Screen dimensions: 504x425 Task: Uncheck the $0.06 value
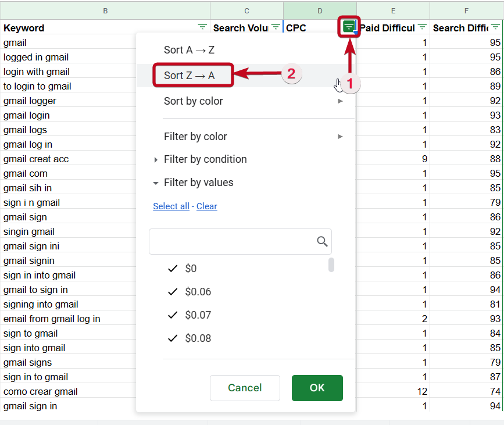pos(173,292)
